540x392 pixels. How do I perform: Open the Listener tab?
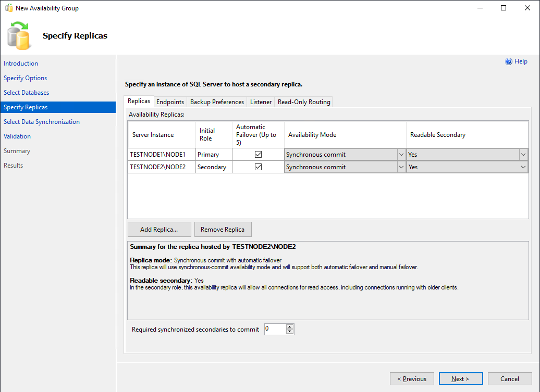tap(261, 102)
